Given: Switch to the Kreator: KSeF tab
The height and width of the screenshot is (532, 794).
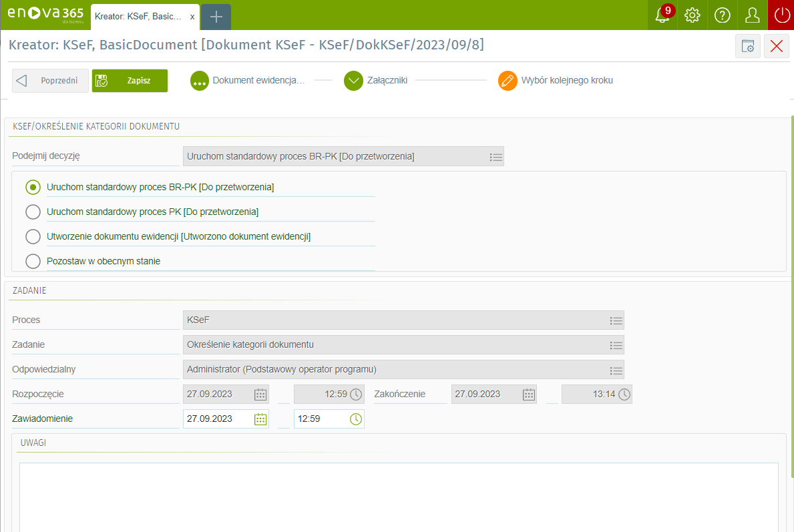Looking at the screenshot, I should tap(138, 16).
